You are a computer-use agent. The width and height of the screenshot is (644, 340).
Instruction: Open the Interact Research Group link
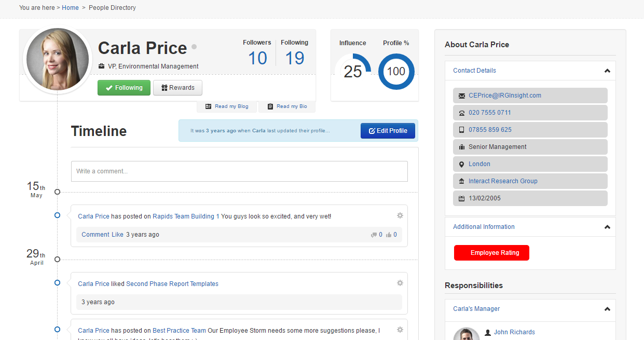click(503, 181)
